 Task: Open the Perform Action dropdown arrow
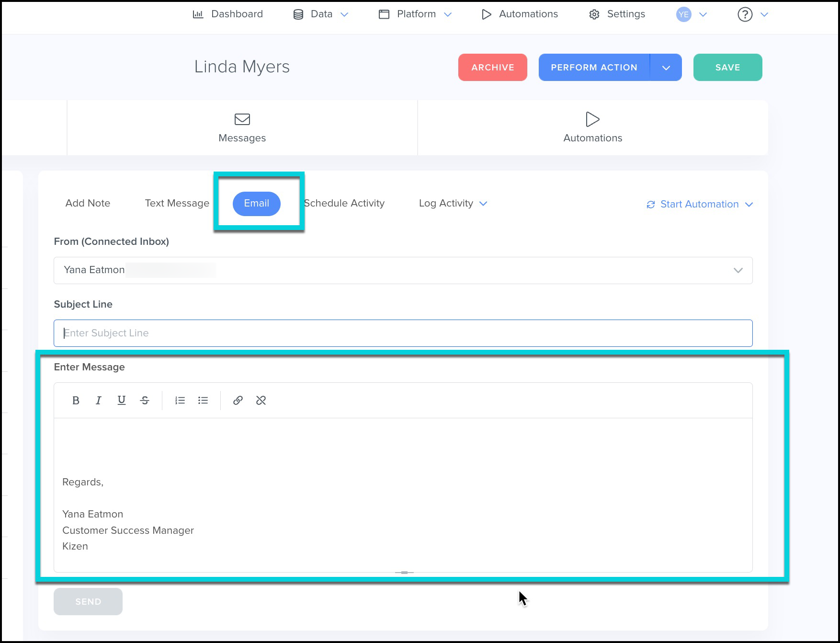(x=666, y=68)
